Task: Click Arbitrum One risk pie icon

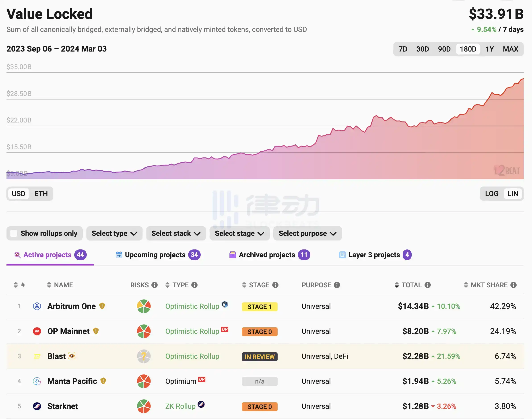Action: [x=144, y=306]
